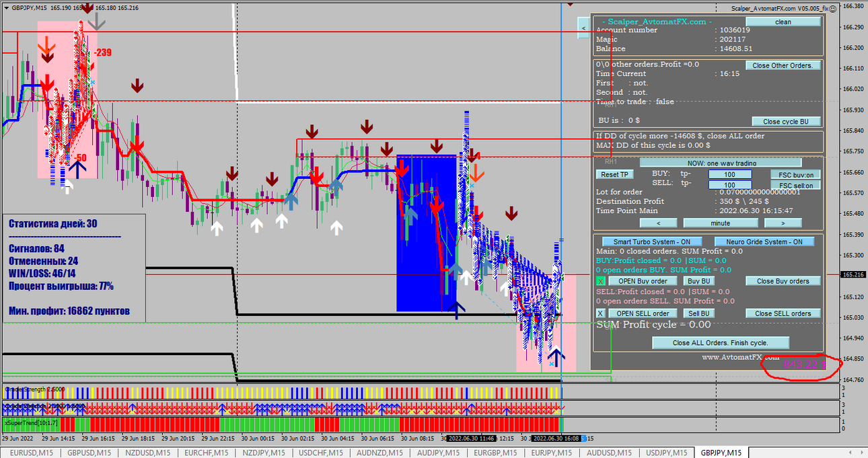Click the www.AvtomatFX.com link text
868x458 pixels.
[x=740, y=357]
